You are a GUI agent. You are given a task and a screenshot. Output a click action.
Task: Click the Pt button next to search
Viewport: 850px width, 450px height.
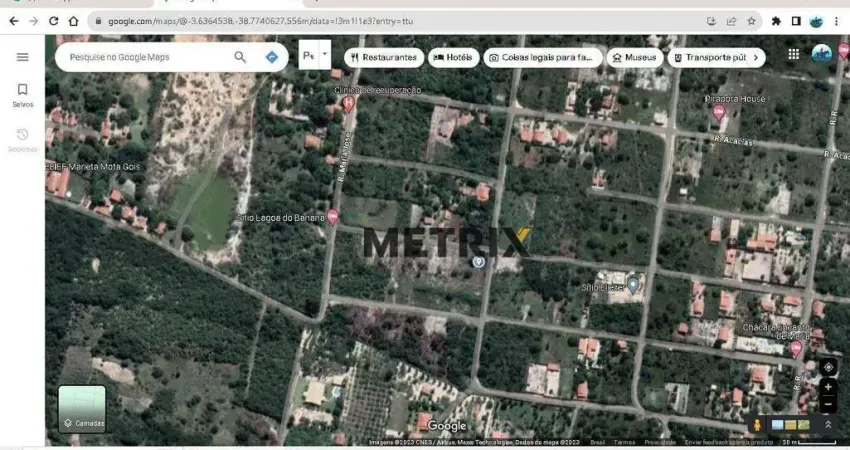308,55
